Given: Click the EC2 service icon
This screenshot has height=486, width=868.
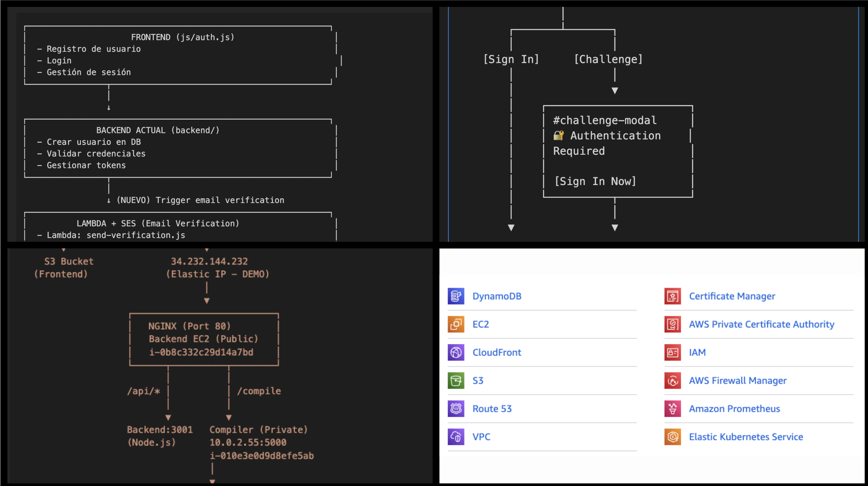Looking at the screenshot, I should 456,324.
